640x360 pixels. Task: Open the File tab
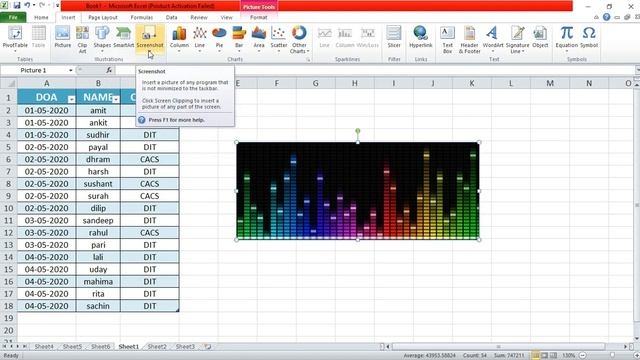click(x=13, y=17)
